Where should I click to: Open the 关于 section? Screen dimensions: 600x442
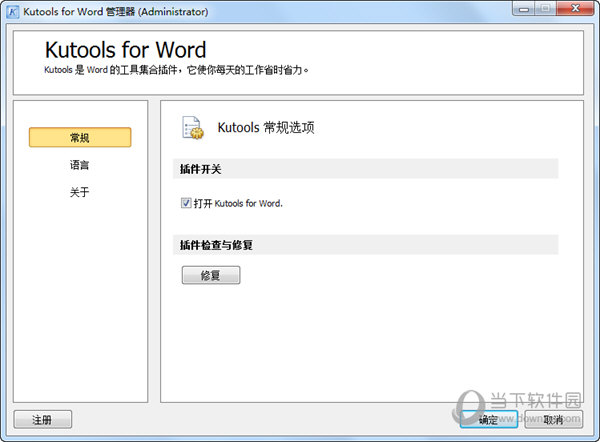80,192
